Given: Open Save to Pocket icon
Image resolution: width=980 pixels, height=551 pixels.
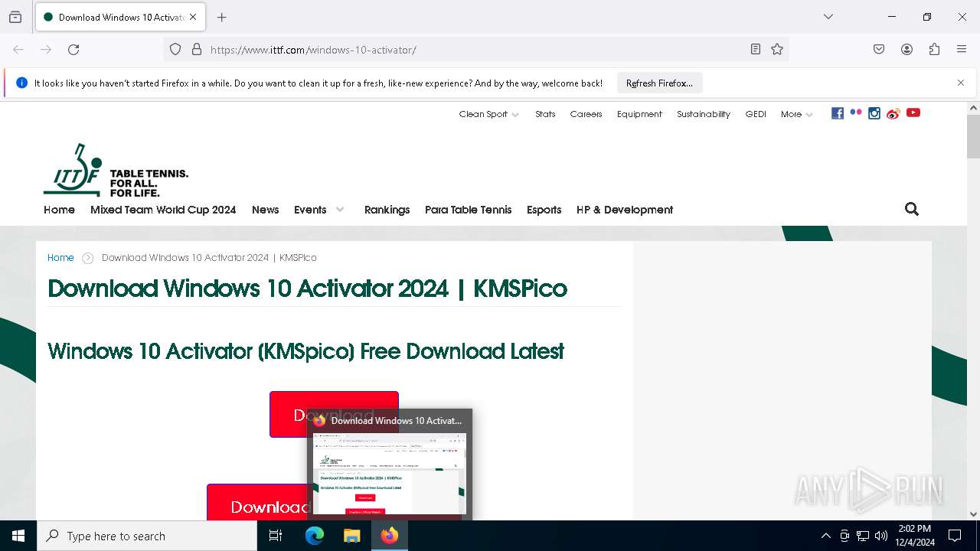Looking at the screenshot, I should tap(879, 50).
